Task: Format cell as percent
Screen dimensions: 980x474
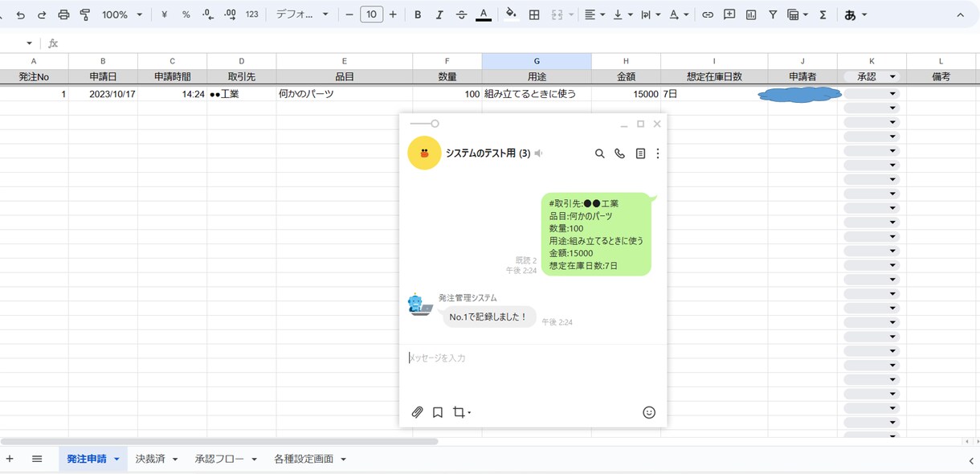Action: (186, 14)
